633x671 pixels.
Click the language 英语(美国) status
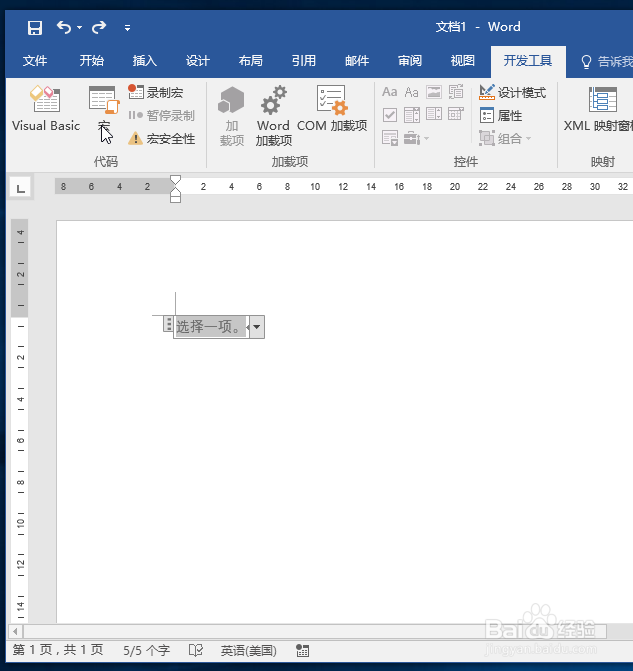(x=248, y=650)
